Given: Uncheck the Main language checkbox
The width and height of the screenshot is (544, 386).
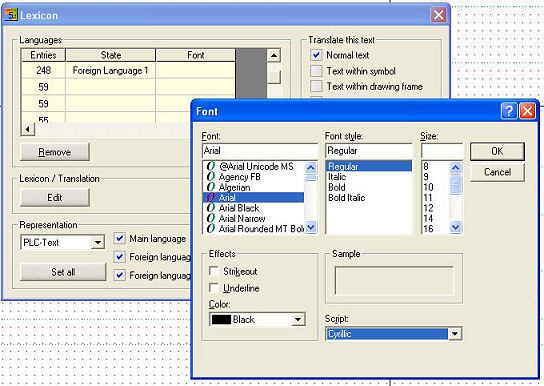Looking at the screenshot, I should [x=120, y=238].
